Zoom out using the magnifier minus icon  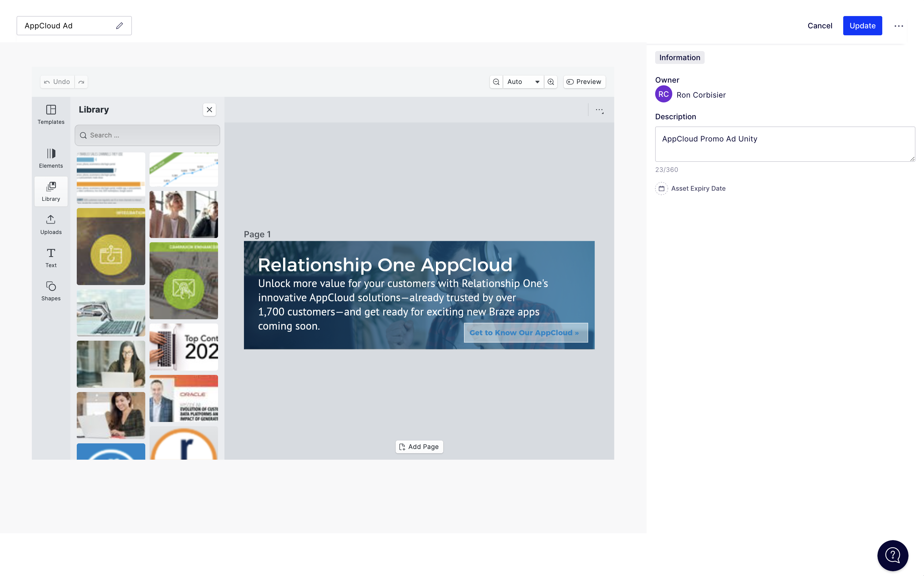pyautogui.click(x=496, y=82)
